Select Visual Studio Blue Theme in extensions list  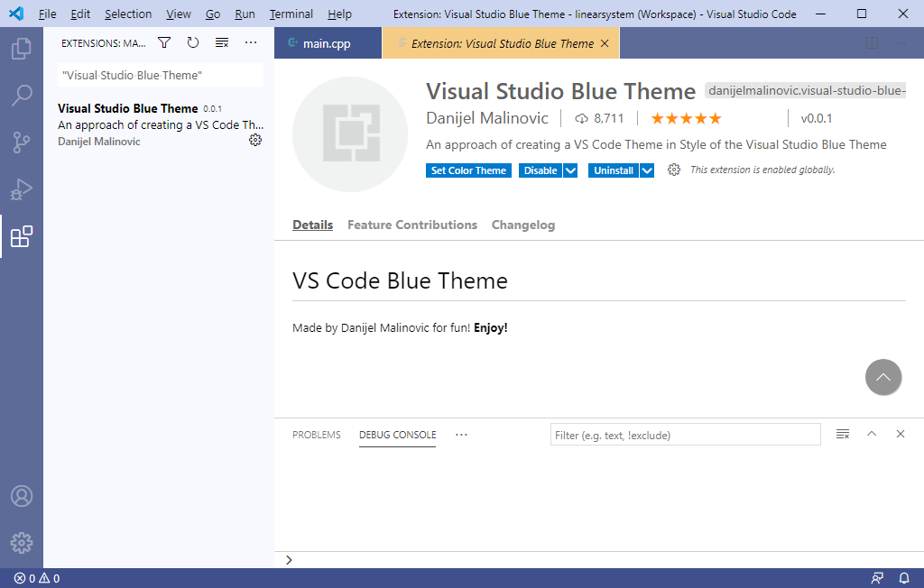point(159,124)
